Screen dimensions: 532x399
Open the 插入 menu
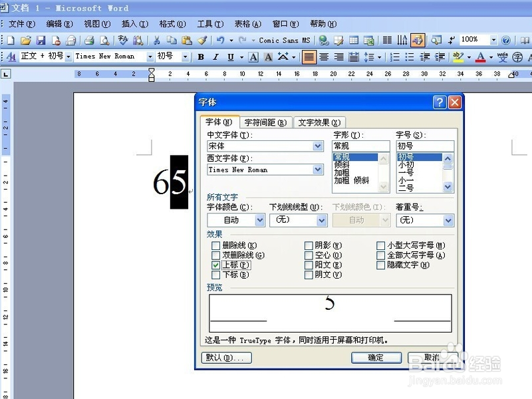(135, 24)
